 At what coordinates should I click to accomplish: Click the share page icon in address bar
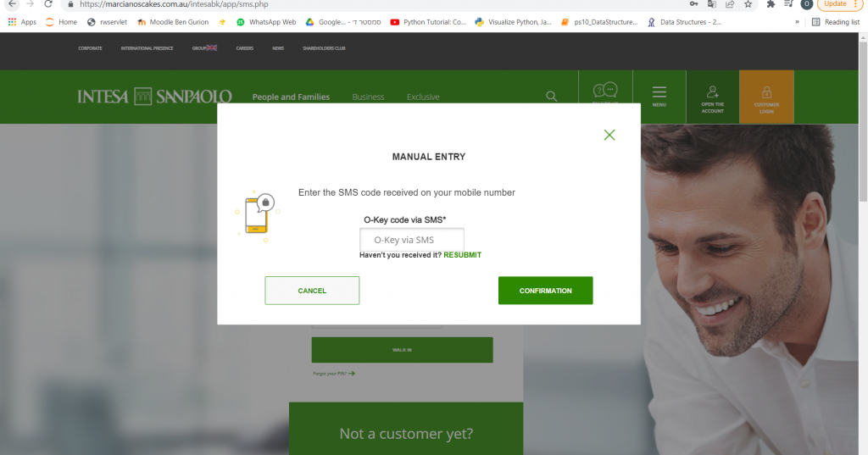tap(730, 4)
